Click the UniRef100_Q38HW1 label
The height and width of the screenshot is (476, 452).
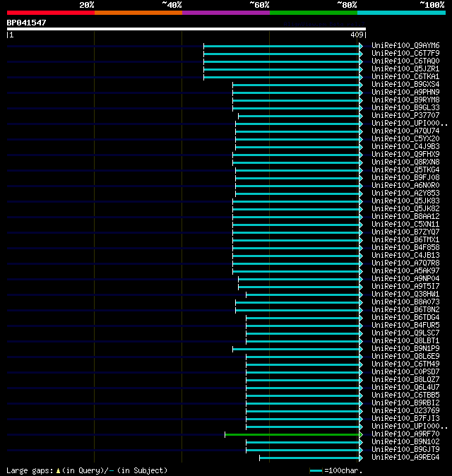405,294
